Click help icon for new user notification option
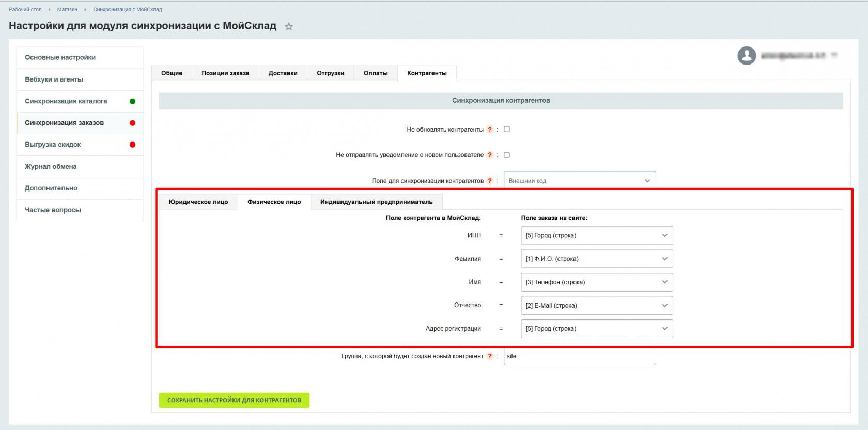Screen dimensions: 868x430 490,155
